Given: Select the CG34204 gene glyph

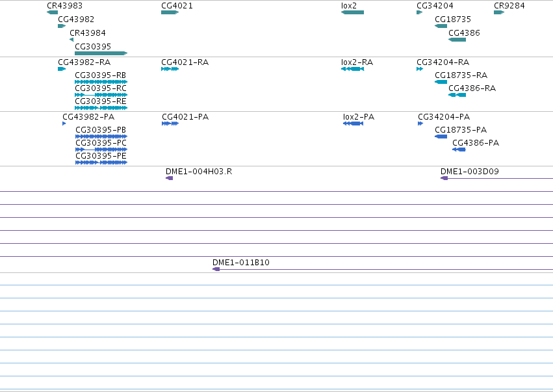Looking at the screenshot, I should click(420, 12).
